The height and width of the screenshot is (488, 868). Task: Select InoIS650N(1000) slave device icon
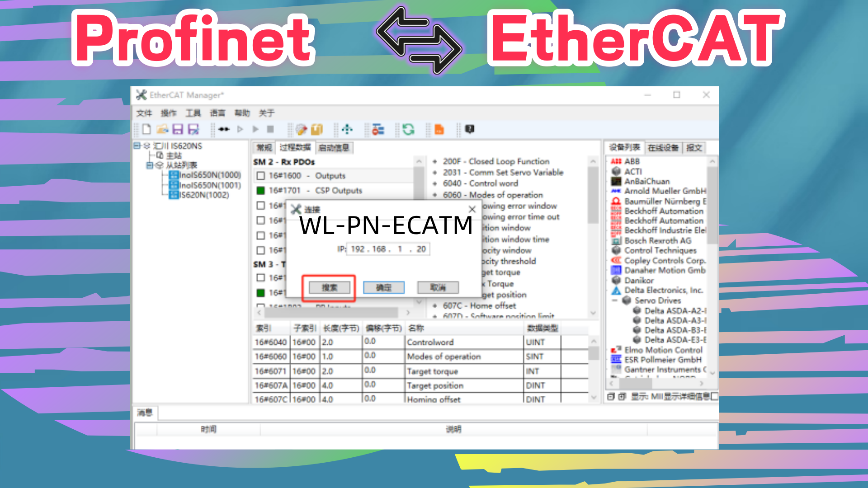(174, 175)
